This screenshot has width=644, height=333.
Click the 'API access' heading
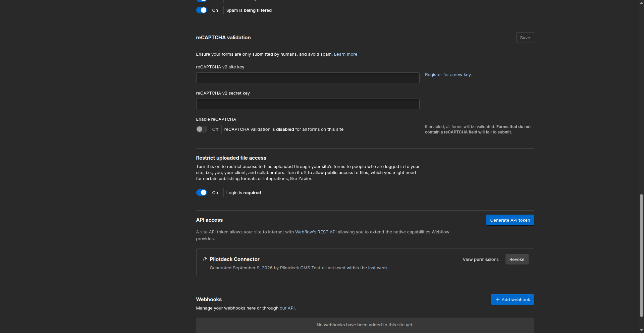pyautogui.click(x=209, y=220)
